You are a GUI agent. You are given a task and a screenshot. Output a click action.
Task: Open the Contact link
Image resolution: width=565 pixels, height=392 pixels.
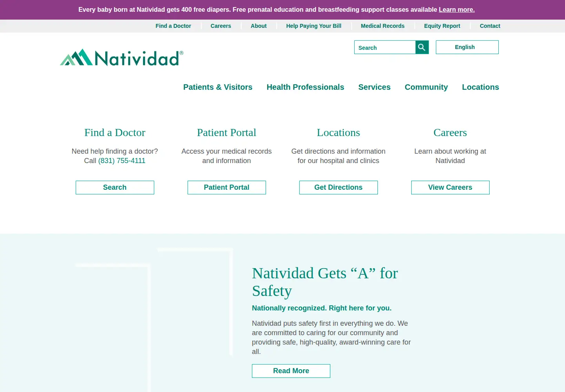pos(490,26)
